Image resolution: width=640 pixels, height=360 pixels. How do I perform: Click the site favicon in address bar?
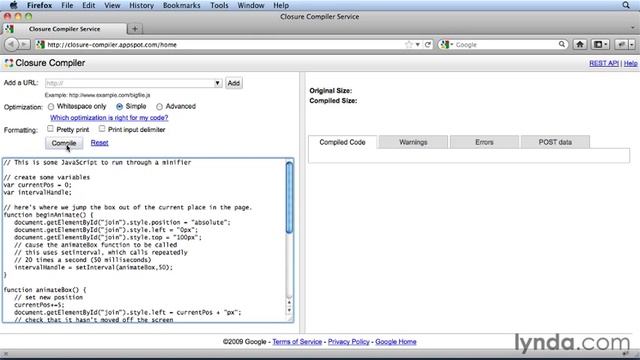[x=40, y=44]
